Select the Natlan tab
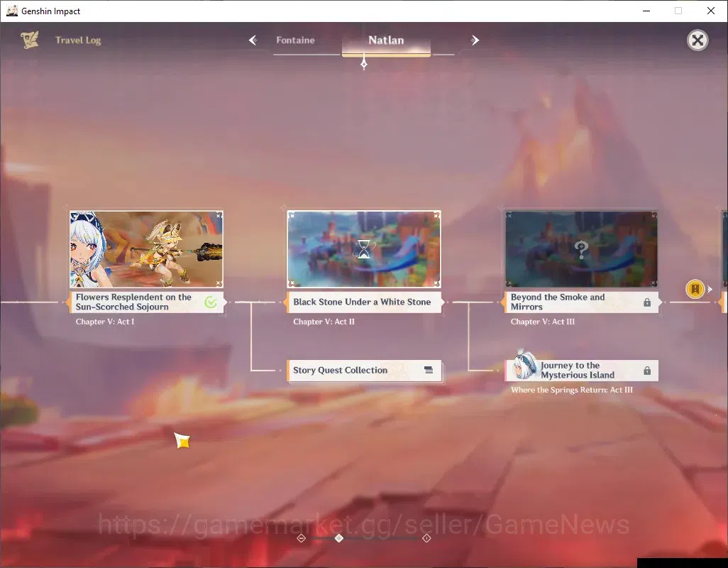 pos(386,40)
